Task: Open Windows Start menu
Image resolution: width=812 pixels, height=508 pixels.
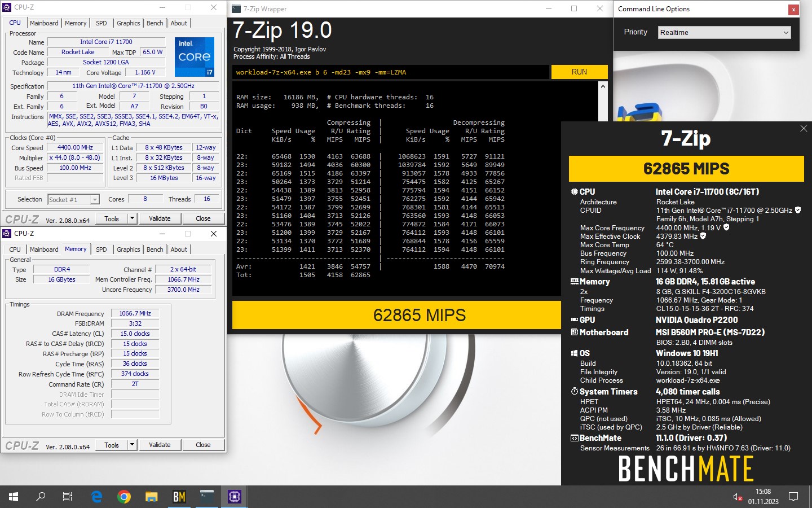Action: pos(14,497)
